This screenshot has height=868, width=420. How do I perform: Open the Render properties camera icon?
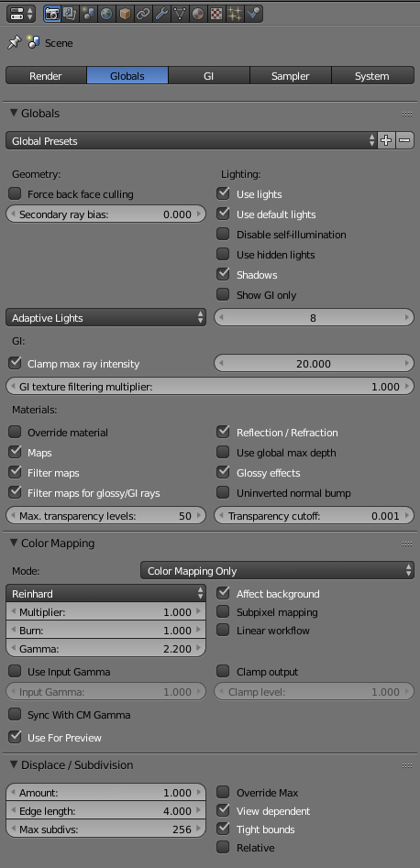coord(52,14)
